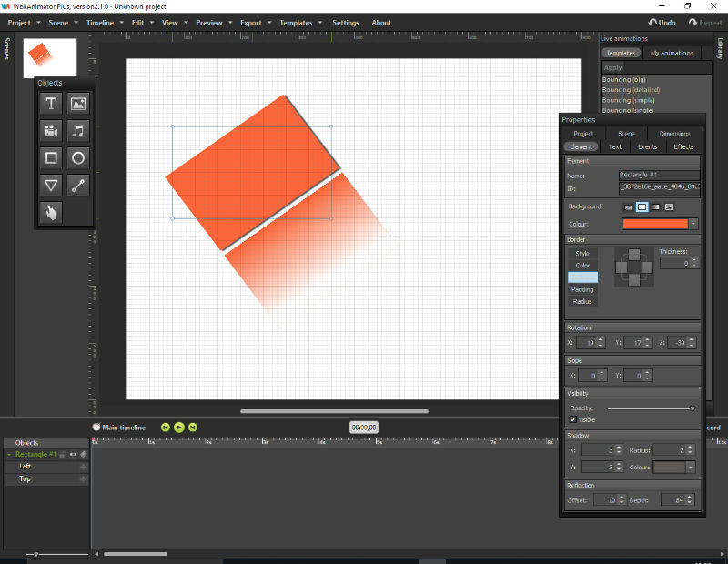This screenshot has height=564, width=728.
Task: Click the orange element Colour swatch
Action: pos(654,224)
